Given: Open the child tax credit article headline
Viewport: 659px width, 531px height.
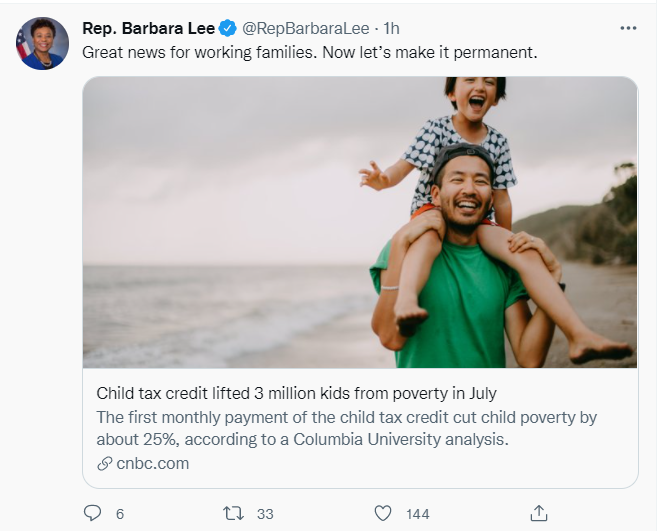Looking at the screenshot, I should click(x=296, y=393).
